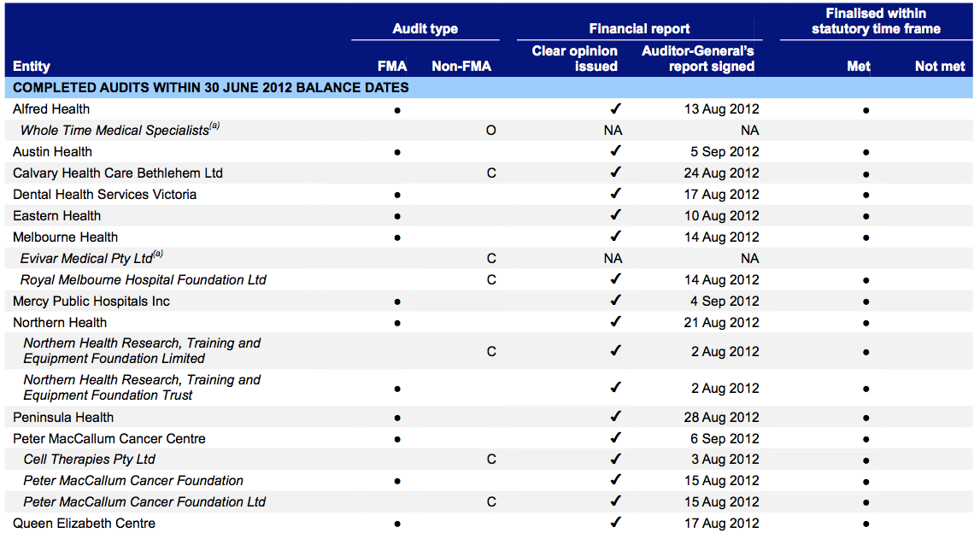The height and width of the screenshot is (539, 980).
Task: Click the "Clear opinion issued" column header
Action: point(574,59)
